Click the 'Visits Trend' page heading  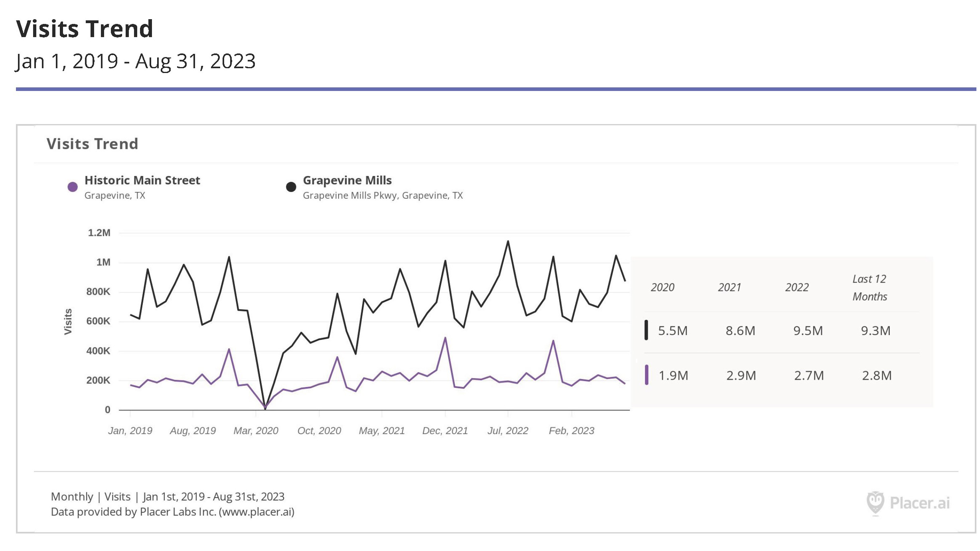coord(85,29)
